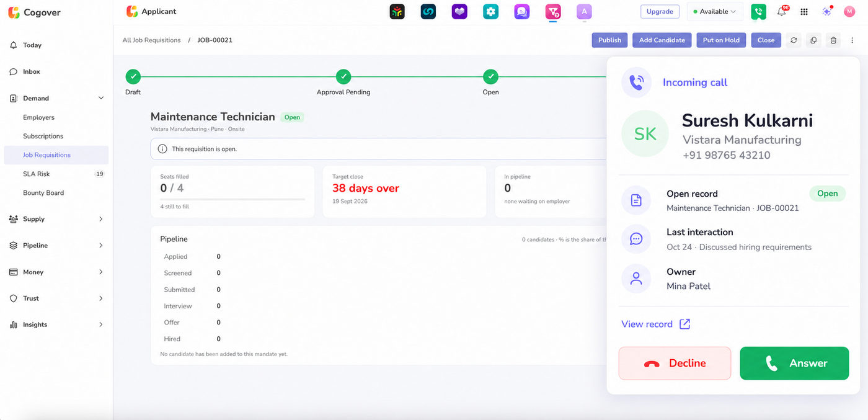Click the purple heart app icon

(x=459, y=12)
